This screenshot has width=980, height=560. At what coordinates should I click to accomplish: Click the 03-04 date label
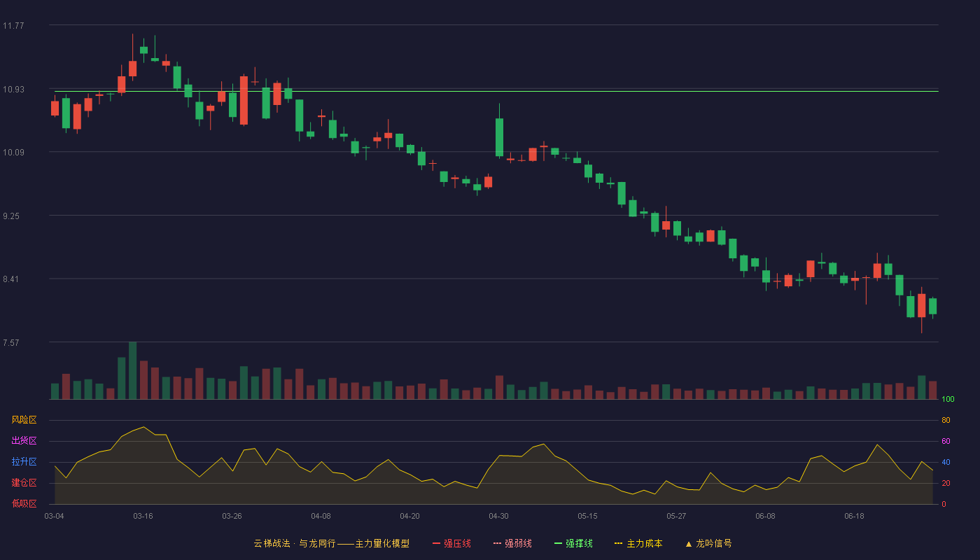pos(54,516)
